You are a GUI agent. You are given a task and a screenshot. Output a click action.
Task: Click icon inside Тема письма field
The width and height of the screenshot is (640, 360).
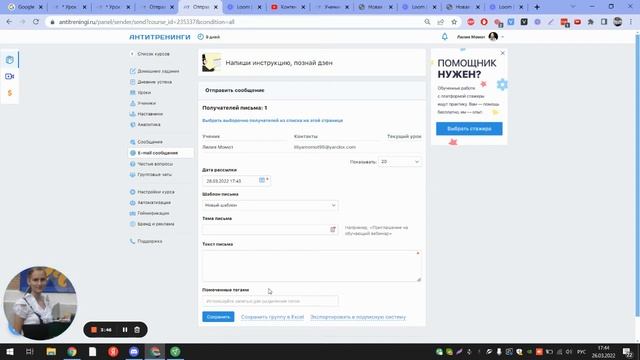pos(333,229)
